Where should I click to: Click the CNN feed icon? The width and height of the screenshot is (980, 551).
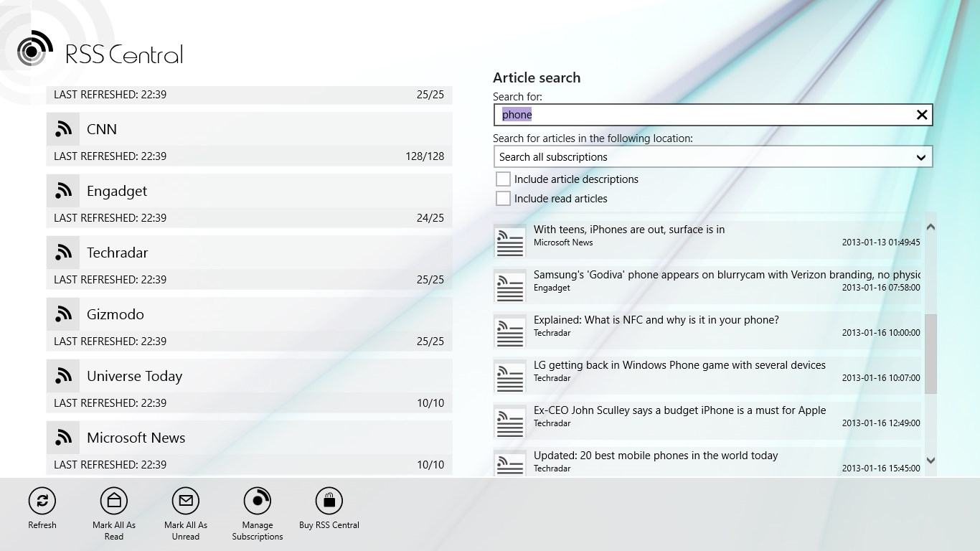coord(63,128)
